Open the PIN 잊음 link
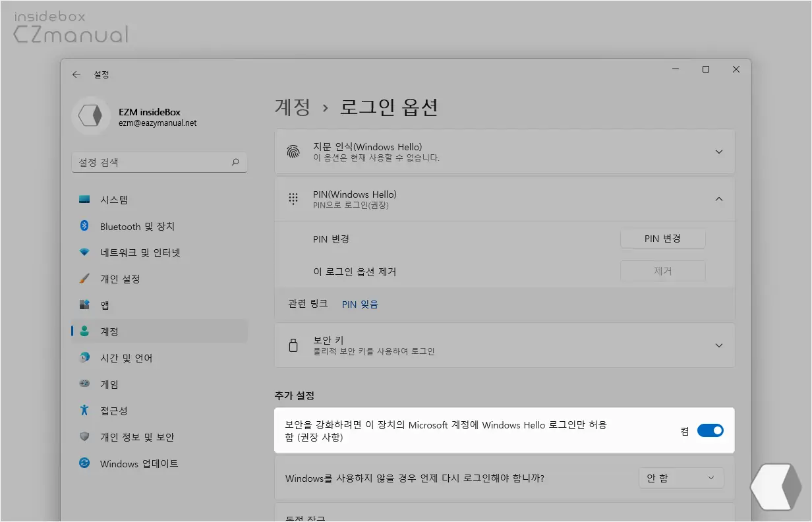The height and width of the screenshot is (522, 812). (x=360, y=304)
